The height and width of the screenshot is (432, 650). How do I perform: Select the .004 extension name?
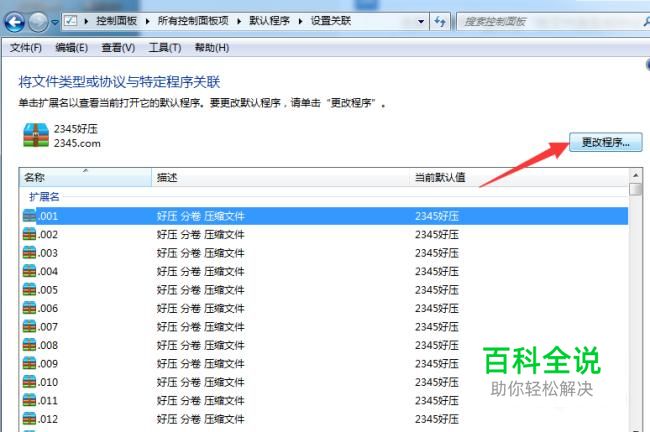click(x=48, y=272)
